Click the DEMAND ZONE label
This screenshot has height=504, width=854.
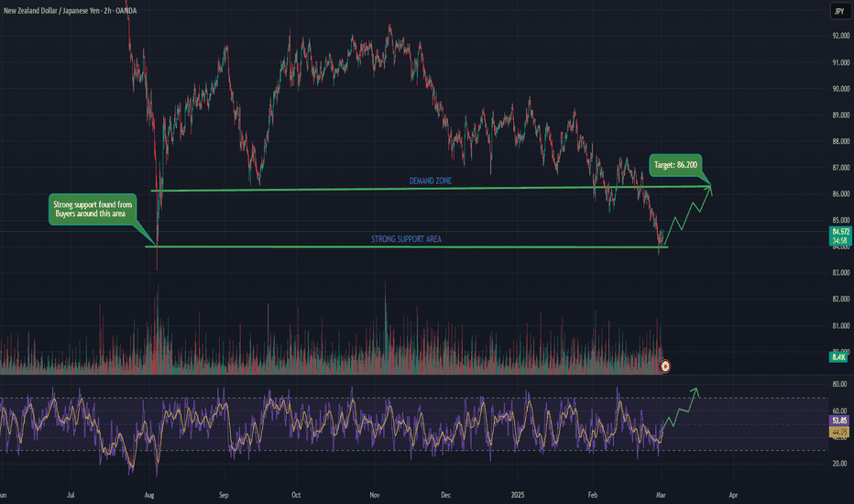tap(431, 181)
